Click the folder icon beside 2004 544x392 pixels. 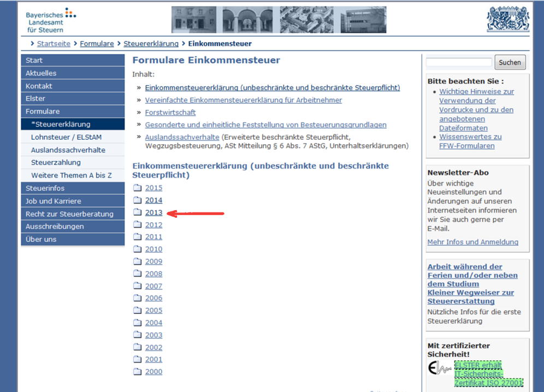(x=138, y=323)
